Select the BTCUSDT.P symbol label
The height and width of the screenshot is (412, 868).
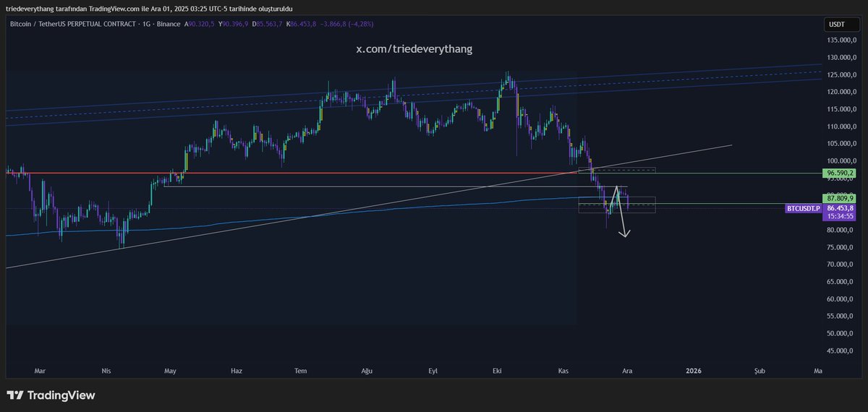[x=804, y=208]
